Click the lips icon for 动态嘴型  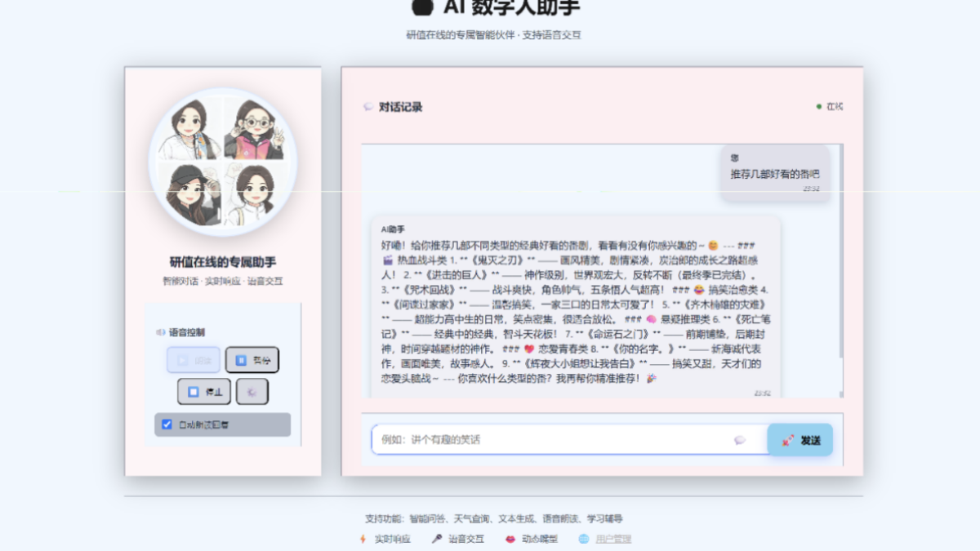[510, 539]
